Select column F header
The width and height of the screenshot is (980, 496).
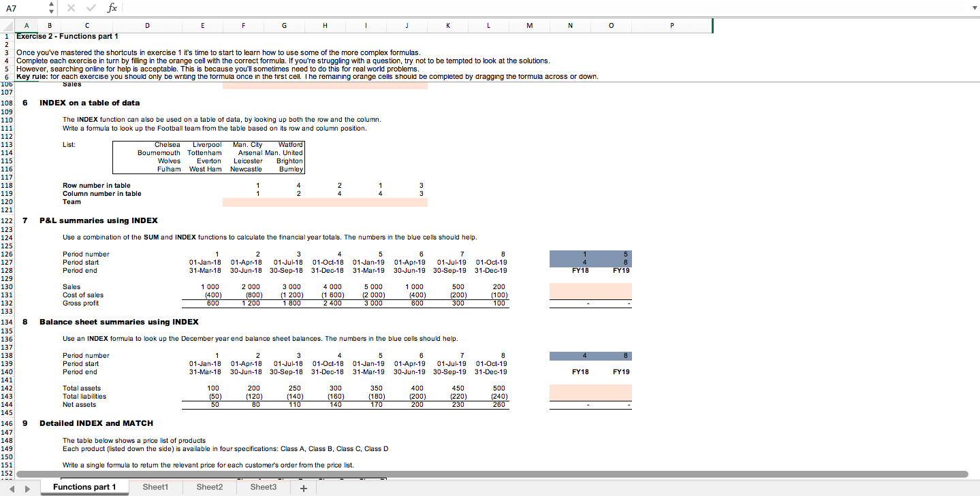243,26
